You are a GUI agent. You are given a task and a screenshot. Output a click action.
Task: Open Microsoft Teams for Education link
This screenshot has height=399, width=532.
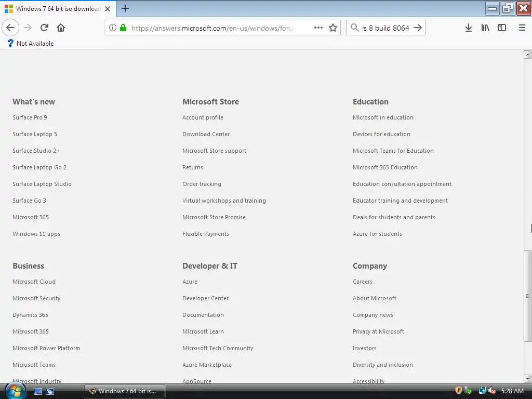pyautogui.click(x=393, y=151)
